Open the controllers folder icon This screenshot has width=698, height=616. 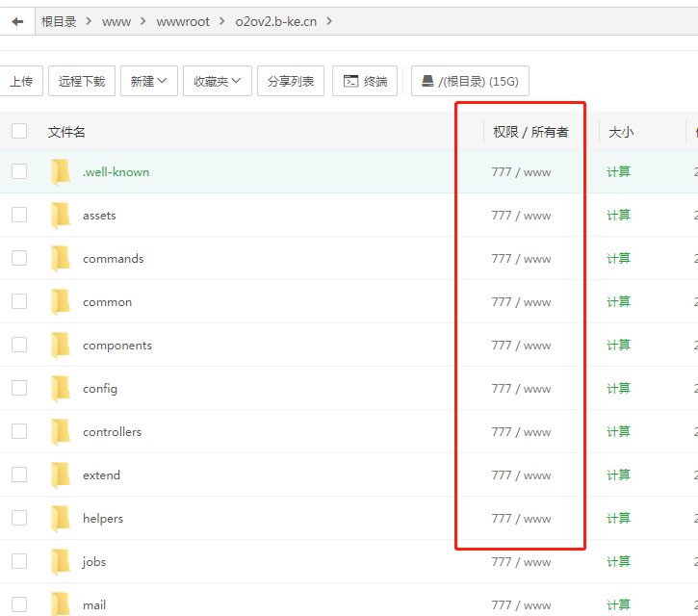61,432
